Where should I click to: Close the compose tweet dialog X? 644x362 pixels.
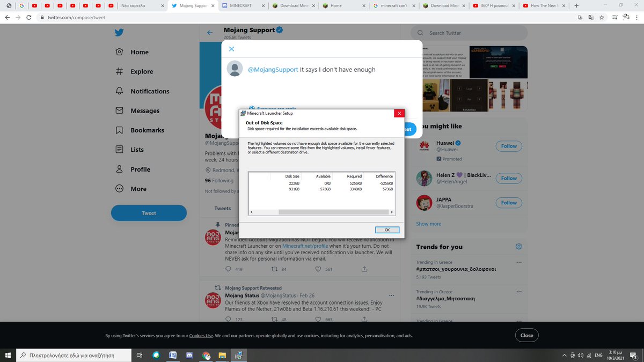point(231,49)
